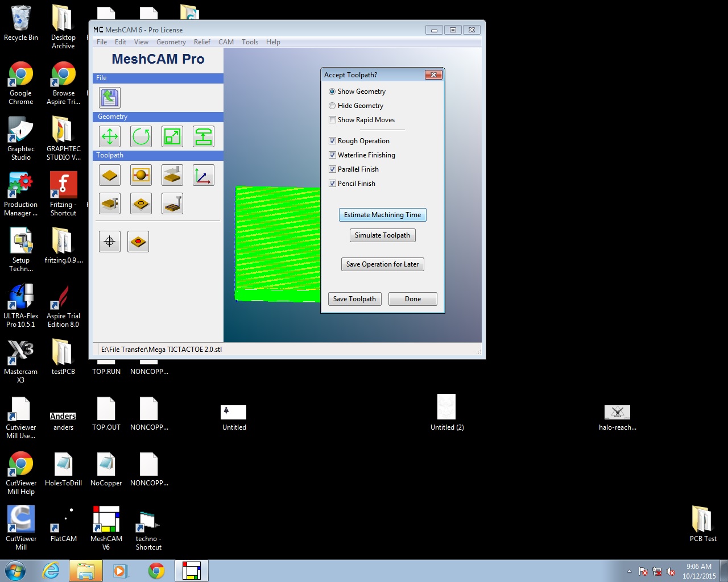Click the MeshCAM taskbar button
The image size is (728, 582).
click(x=192, y=571)
